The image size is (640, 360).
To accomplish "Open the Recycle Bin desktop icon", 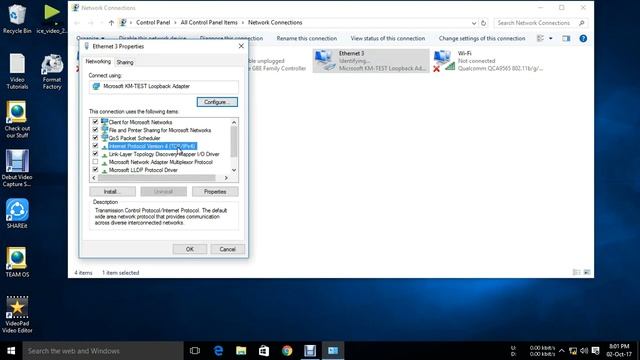I will (16, 19).
